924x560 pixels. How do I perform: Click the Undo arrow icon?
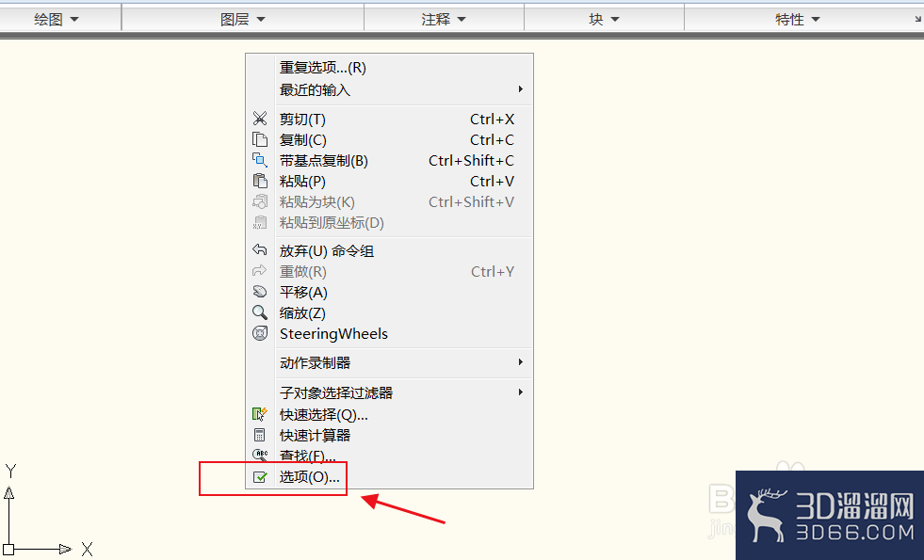pos(260,250)
